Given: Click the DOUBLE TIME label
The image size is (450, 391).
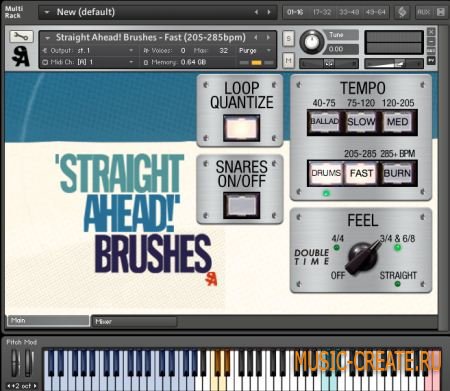Looking at the screenshot, I should [x=312, y=257].
